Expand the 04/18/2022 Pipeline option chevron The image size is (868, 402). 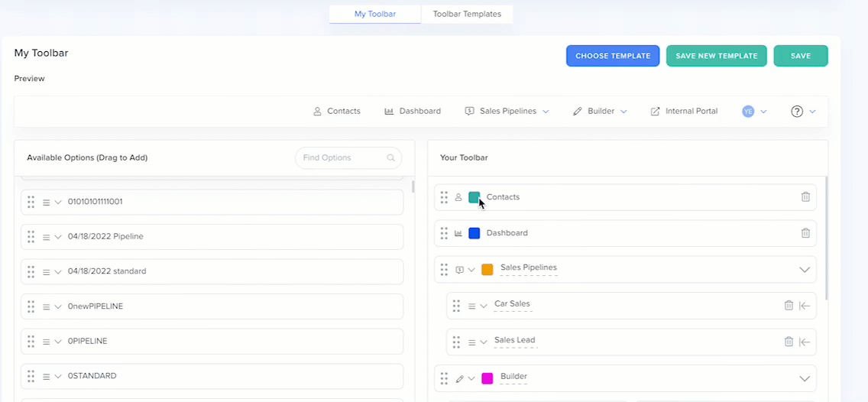coord(58,237)
